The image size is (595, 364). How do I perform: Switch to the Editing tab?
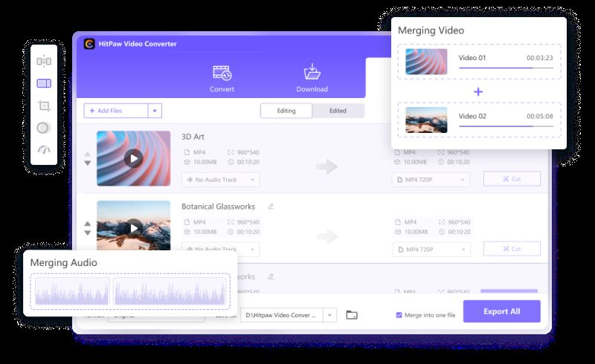286,111
